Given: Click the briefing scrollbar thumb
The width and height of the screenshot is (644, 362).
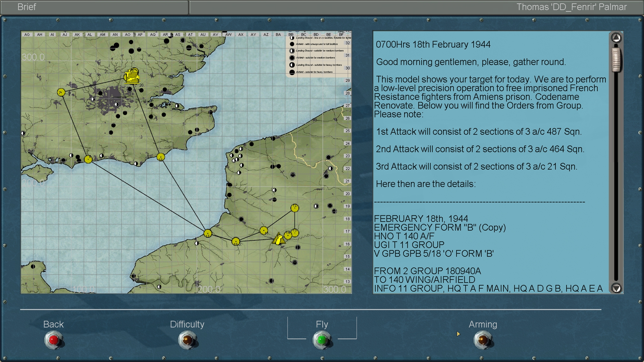Looking at the screenshot, I should 616,60.
